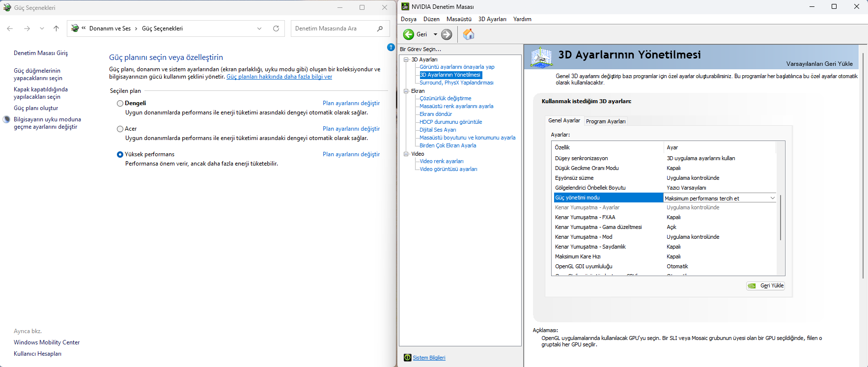
Task: Select Çözünürlük değiştirme tree item
Action: (445, 98)
